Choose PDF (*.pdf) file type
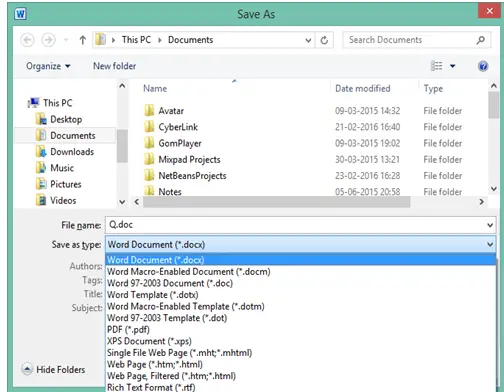Image resolution: width=504 pixels, height=392 pixels. tap(300, 330)
